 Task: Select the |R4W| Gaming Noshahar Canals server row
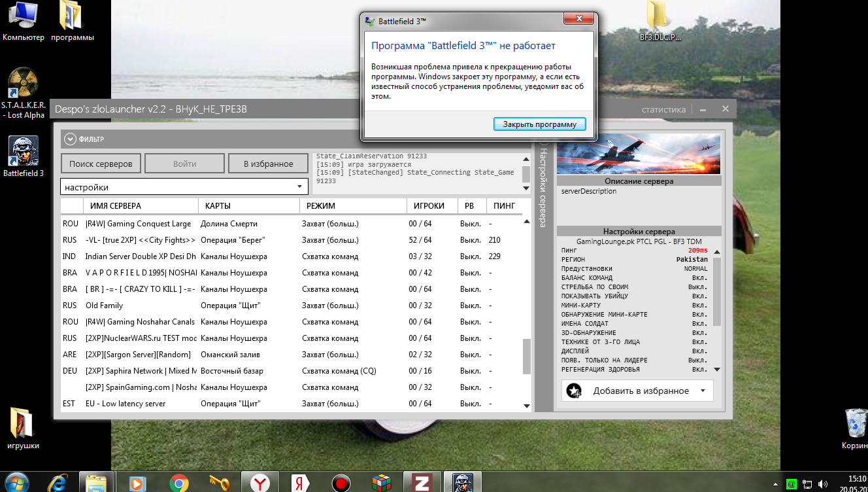pos(292,322)
